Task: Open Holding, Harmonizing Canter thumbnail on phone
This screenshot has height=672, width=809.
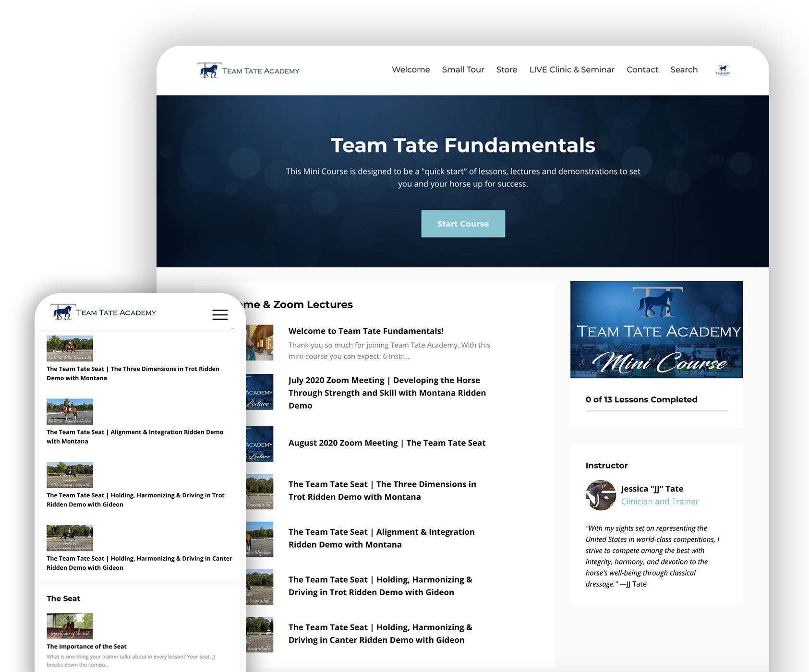Action: tap(70, 538)
